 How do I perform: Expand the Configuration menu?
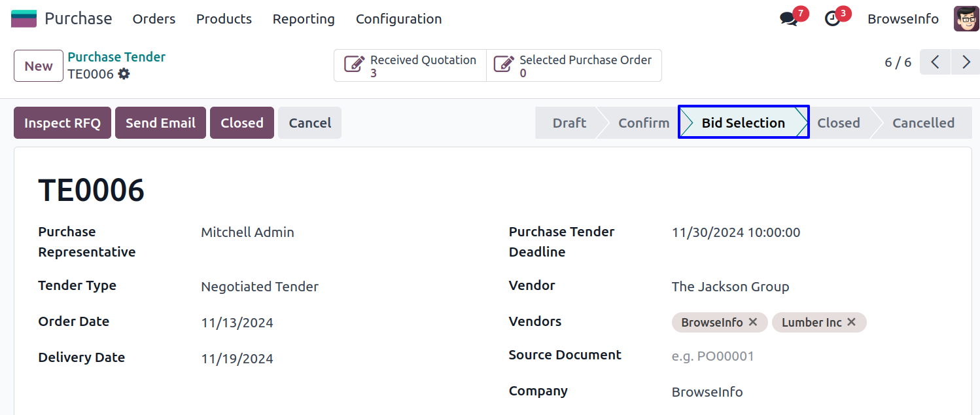point(398,19)
